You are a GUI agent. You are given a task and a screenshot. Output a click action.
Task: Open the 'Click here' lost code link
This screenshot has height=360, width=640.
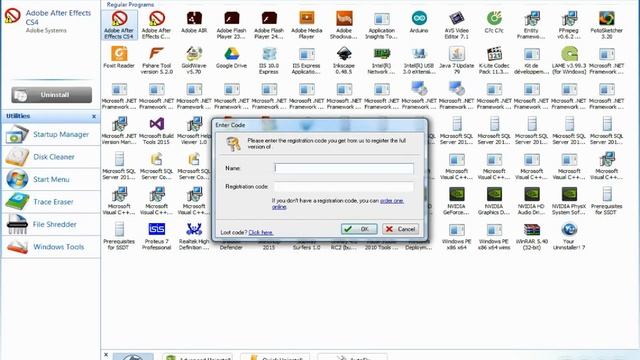coord(261,232)
